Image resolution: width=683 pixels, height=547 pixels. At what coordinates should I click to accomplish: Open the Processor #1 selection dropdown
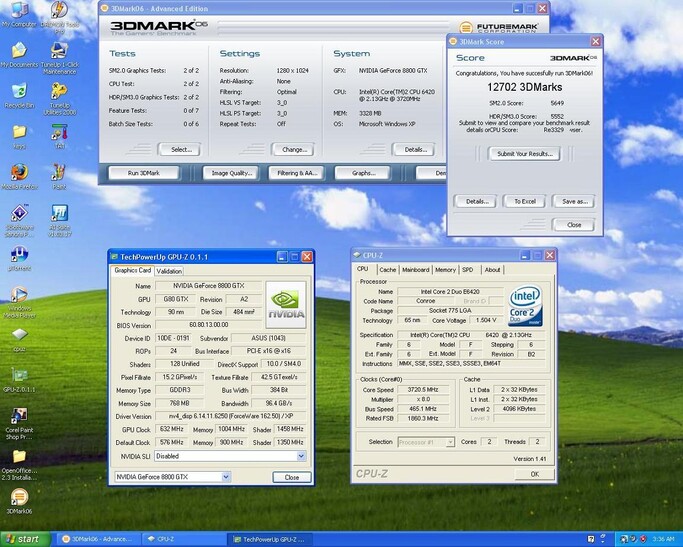coord(450,442)
